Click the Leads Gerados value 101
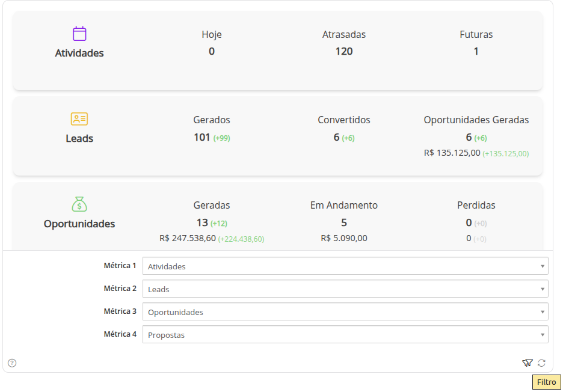Viewport: 563px width, 392px height. [202, 138]
